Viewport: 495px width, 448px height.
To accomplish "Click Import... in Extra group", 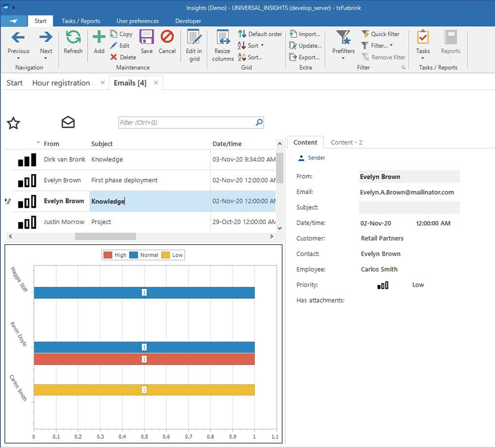I will [x=305, y=34].
